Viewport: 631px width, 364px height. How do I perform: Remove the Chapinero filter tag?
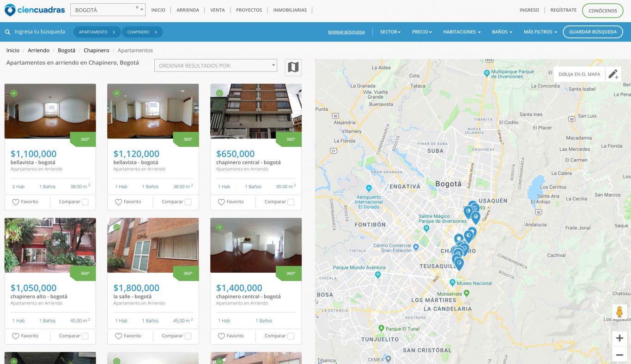point(156,32)
